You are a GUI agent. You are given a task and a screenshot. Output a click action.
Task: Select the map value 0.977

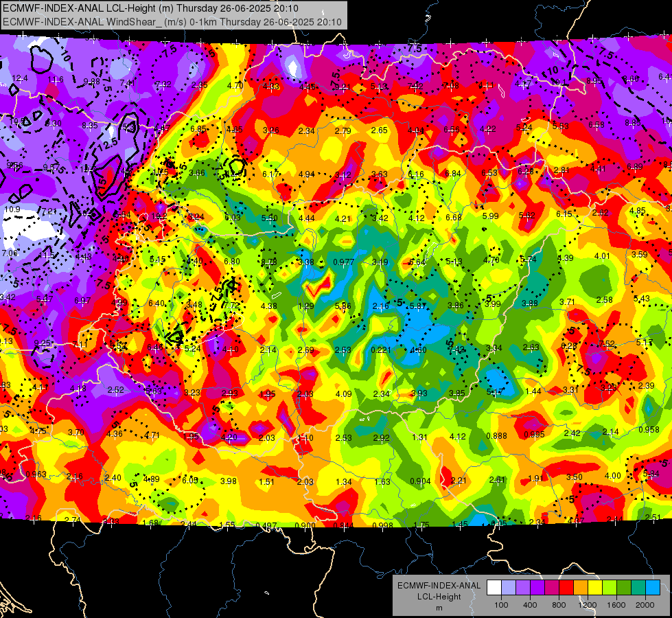pyautogui.click(x=344, y=262)
